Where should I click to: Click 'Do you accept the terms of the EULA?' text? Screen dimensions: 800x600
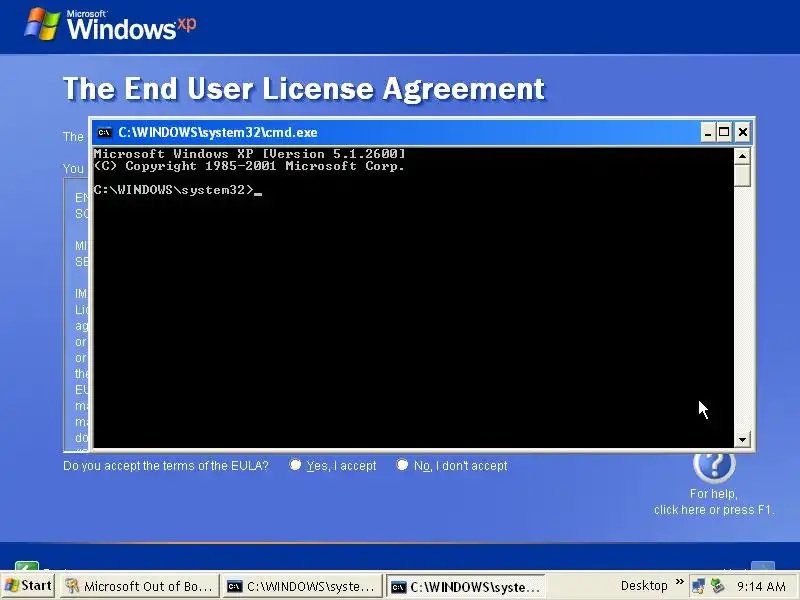[166, 465]
